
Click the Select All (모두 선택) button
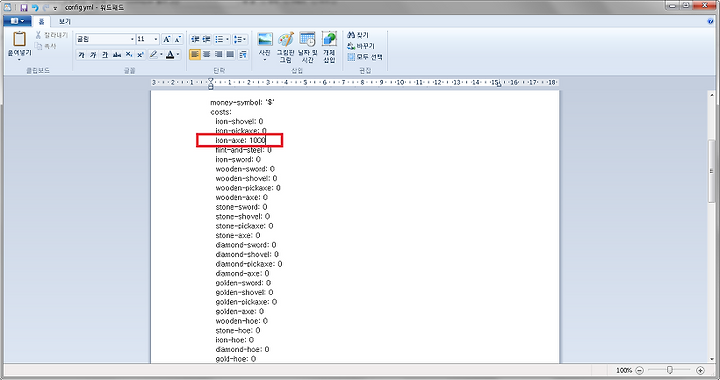[365, 57]
